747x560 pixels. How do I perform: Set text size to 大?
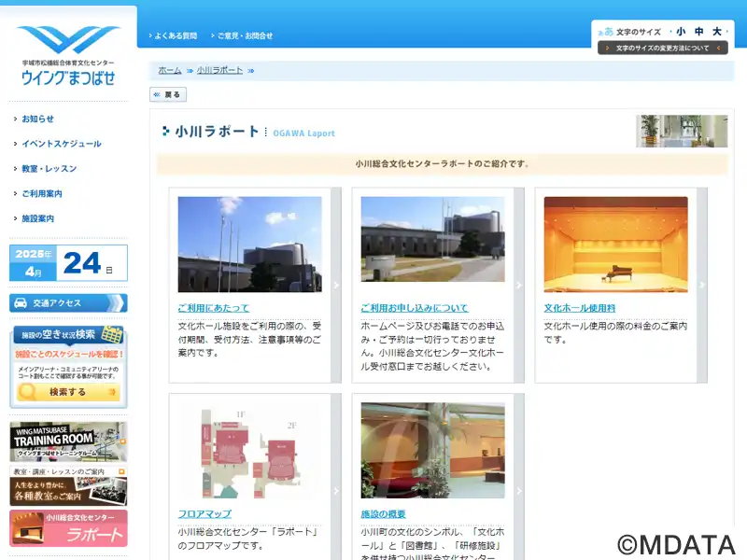pyautogui.click(x=717, y=32)
